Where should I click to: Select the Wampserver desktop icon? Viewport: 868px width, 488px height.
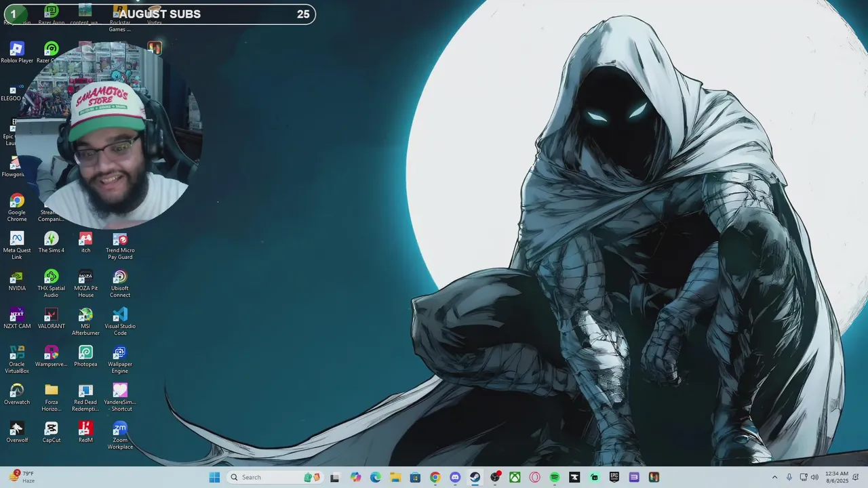[52, 356]
